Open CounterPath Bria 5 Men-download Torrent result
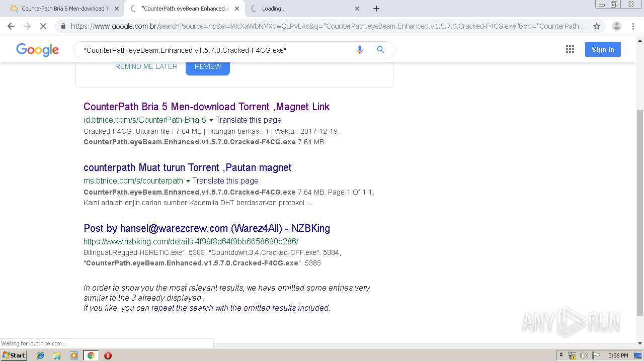 click(x=206, y=107)
